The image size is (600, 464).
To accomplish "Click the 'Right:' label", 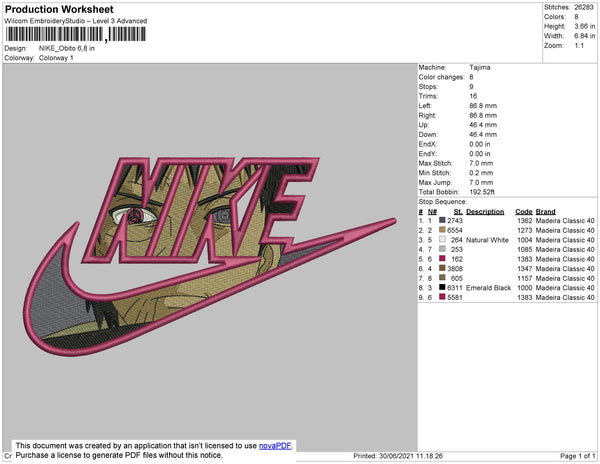I will pos(427,115).
